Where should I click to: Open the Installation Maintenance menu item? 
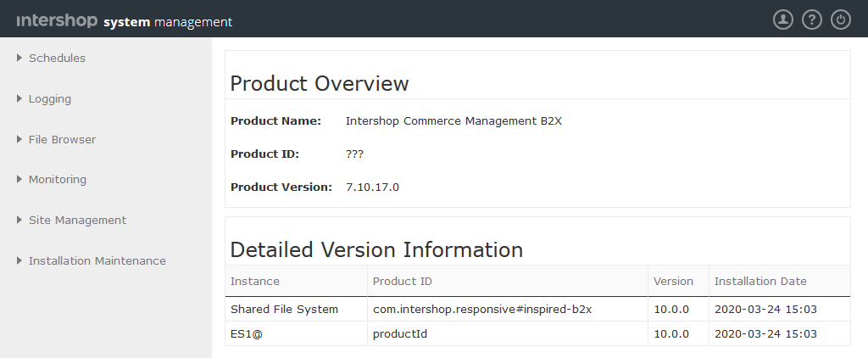[97, 260]
